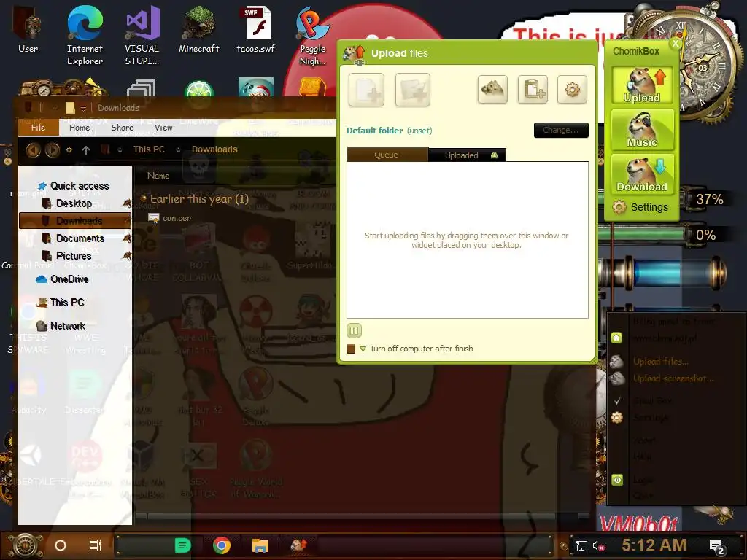The width and height of the screenshot is (747, 560).
Task: Open Settings in the ChomikBox widget
Action: 640,207
